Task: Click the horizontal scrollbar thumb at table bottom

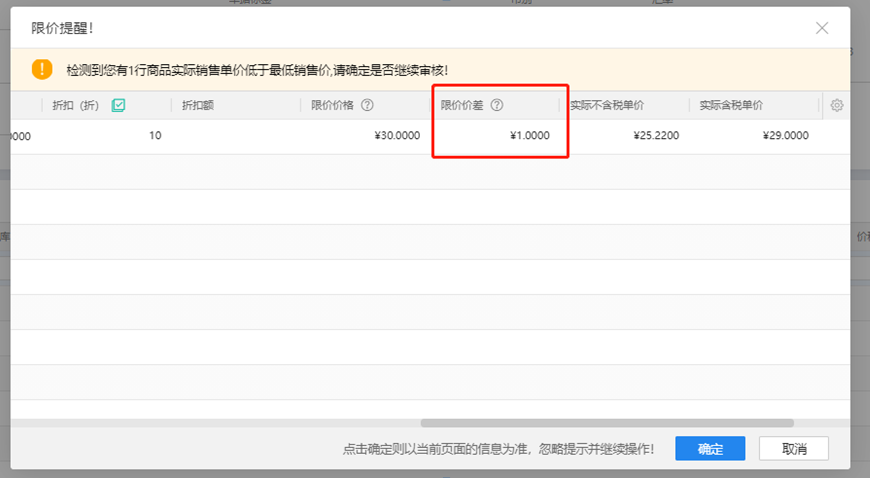Action: [x=606, y=423]
